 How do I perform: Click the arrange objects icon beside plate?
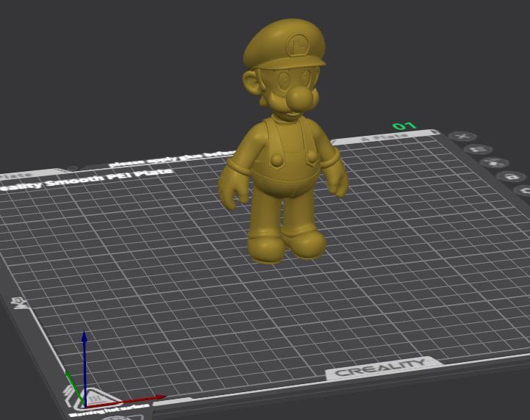pyautogui.click(x=478, y=149)
